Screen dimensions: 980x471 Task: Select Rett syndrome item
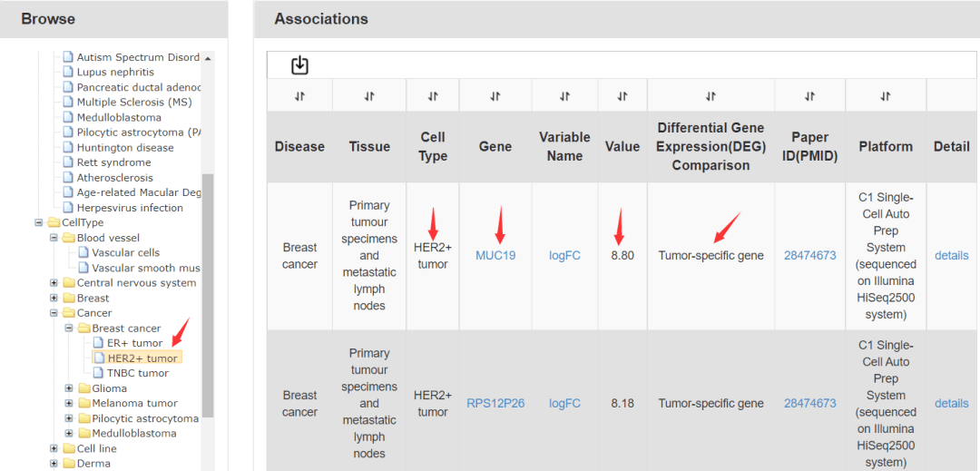[113, 162]
